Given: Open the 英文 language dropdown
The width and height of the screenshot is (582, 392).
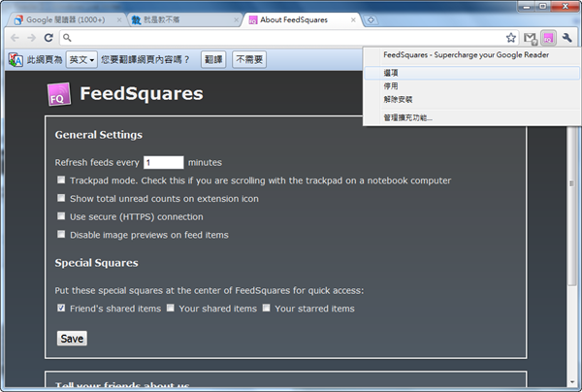Looking at the screenshot, I should (x=81, y=59).
